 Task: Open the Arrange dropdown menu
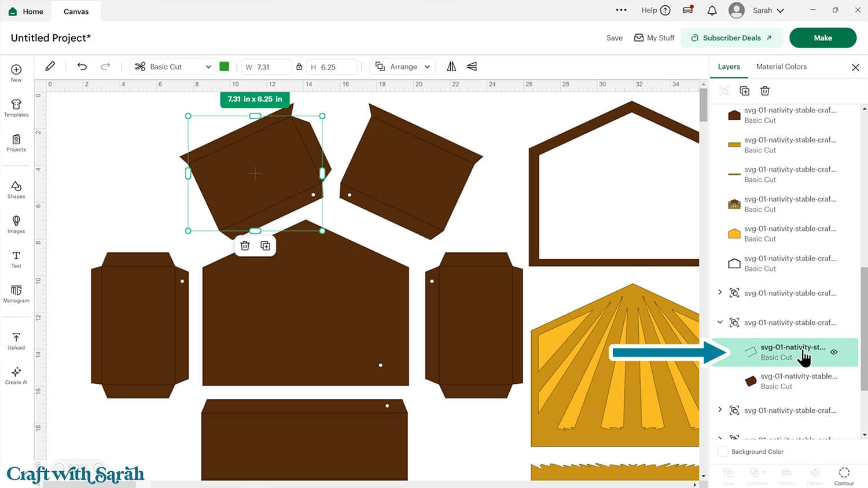404,67
